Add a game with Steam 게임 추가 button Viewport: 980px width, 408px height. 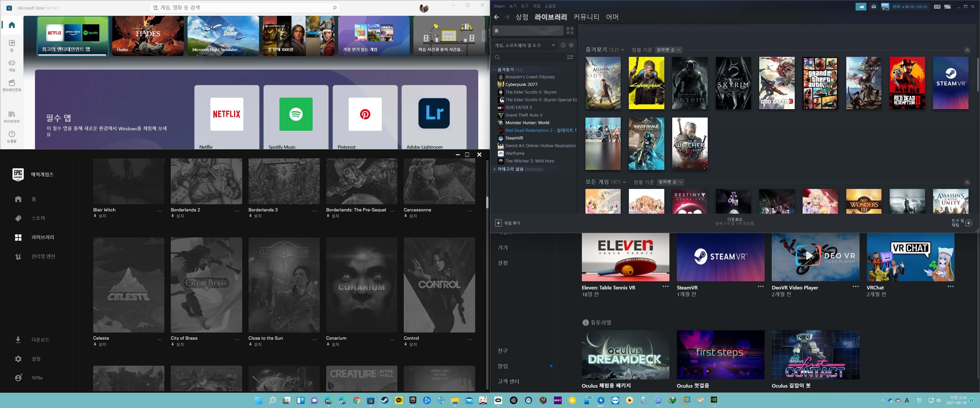508,223
